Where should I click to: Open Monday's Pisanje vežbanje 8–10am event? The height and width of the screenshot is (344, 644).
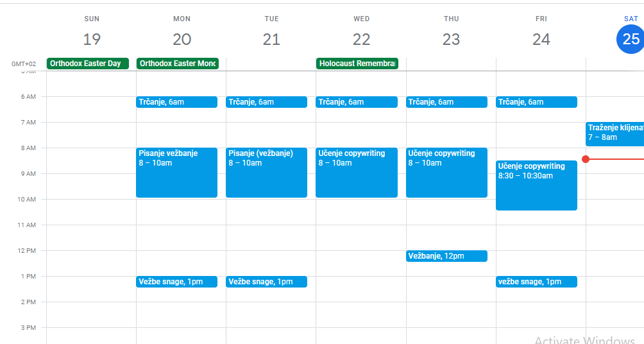coord(176,173)
